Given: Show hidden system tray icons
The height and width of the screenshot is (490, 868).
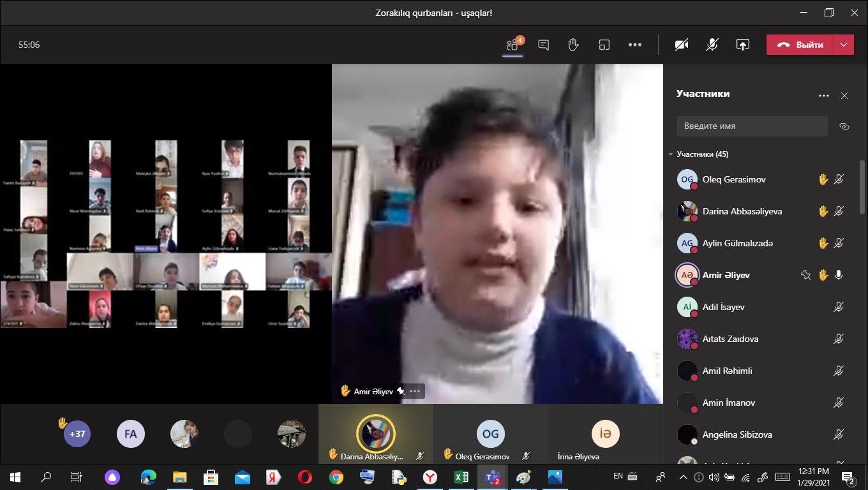Looking at the screenshot, I should [x=684, y=477].
